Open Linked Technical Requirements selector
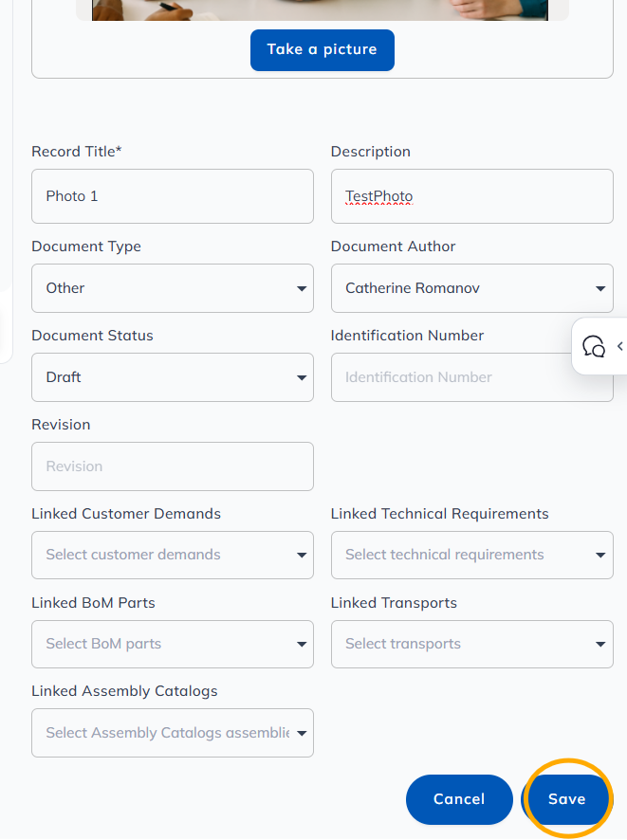Viewport: 627px width, 840px height. [x=472, y=555]
